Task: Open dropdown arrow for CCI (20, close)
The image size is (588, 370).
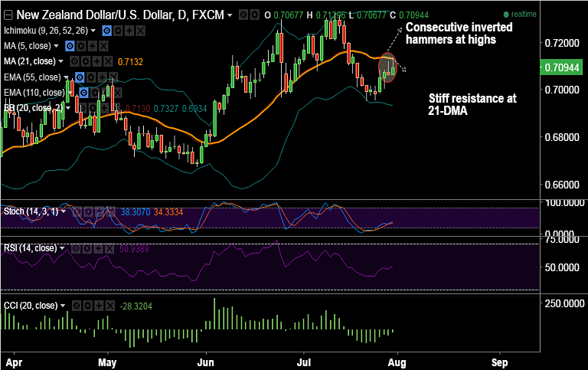Action: click(x=63, y=306)
